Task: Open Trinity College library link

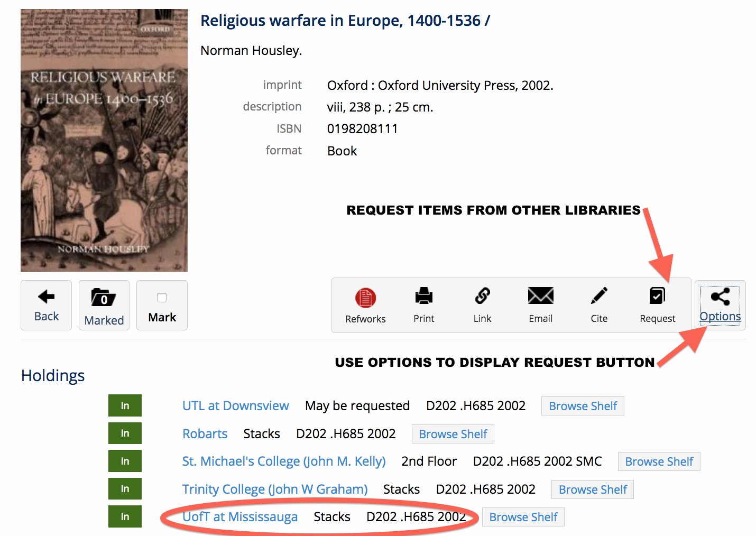Action: [x=275, y=489]
